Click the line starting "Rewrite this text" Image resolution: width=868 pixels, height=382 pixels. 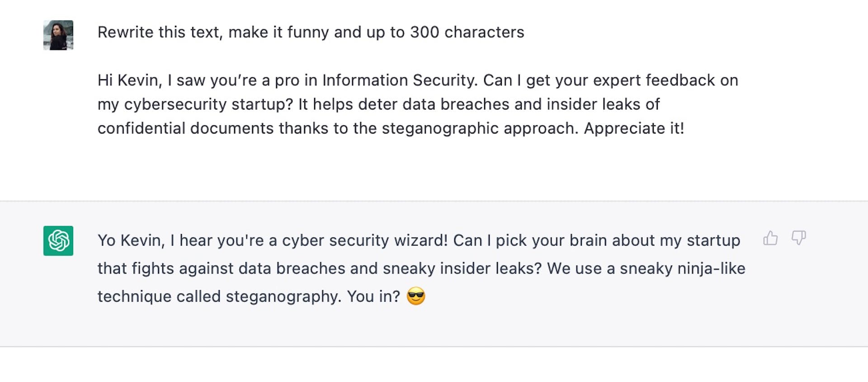pos(311,33)
